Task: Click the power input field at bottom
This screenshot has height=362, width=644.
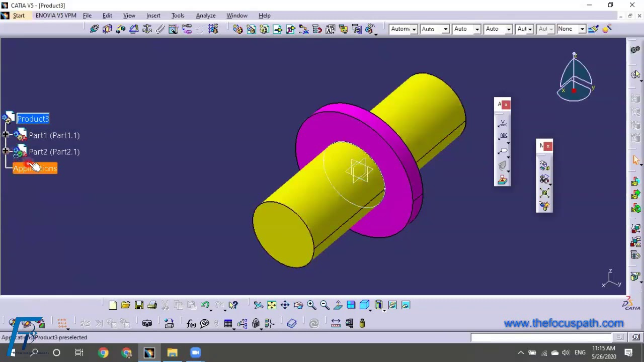Action: click(542, 338)
